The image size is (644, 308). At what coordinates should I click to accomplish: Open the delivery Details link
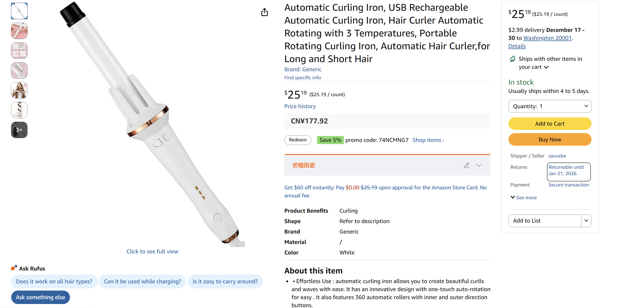point(517,46)
